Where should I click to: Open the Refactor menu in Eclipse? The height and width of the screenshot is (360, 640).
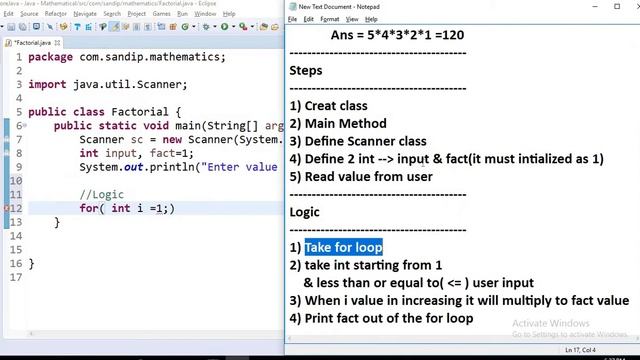coord(56,14)
